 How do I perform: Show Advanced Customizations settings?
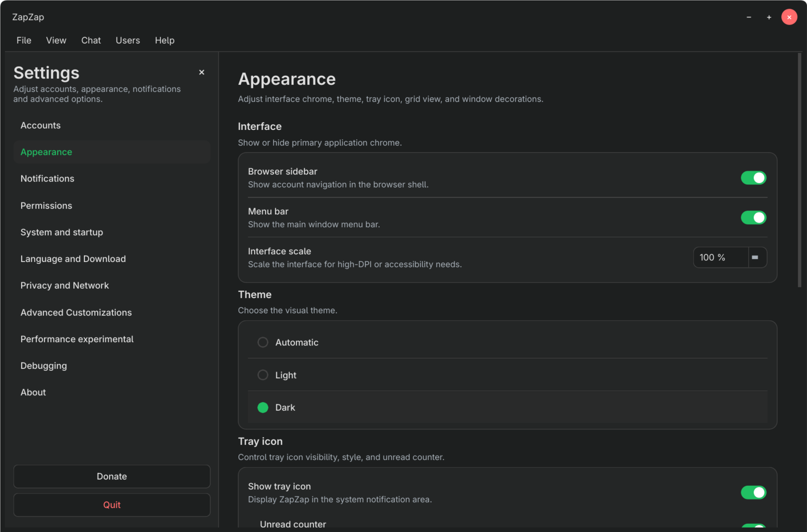click(x=112, y=313)
